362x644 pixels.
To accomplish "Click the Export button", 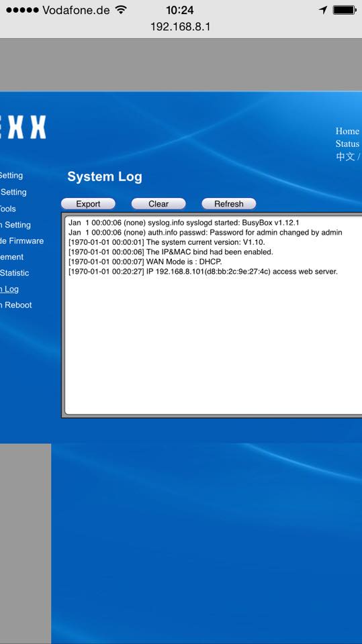I will pyautogui.click(x=88, y=204).
